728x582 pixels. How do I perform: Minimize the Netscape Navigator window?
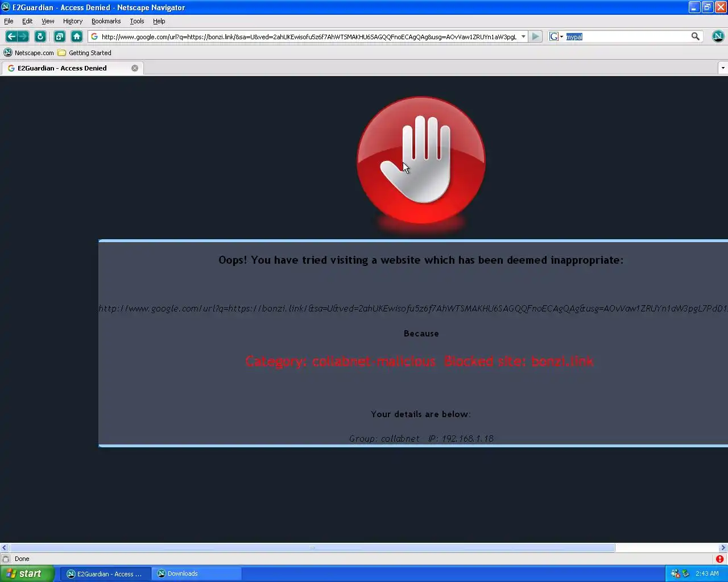click(x=694, y=7)
